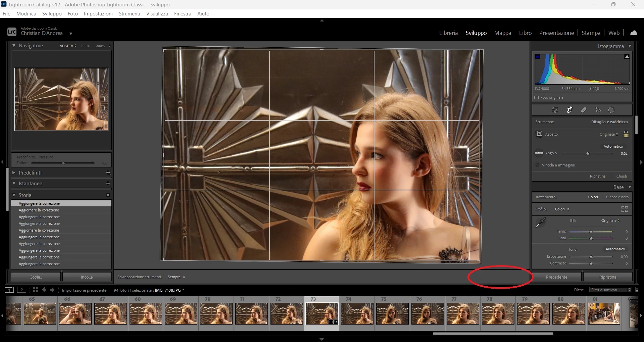Adjust the Temp slider handle
This screenshot has height=342, width=644.
pyautogui.click(x=591, y=232)
